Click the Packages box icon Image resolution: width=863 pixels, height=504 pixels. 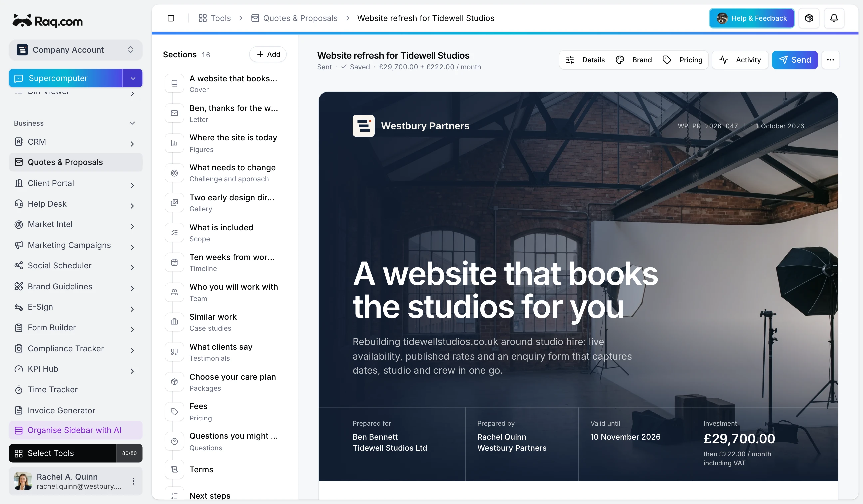click(x=175, y=382)
